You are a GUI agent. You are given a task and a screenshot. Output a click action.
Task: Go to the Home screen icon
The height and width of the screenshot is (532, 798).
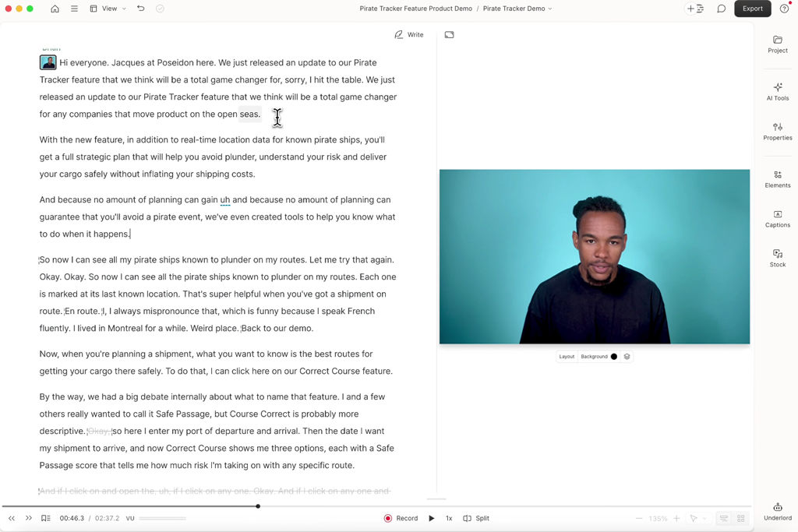pos(55,9)
